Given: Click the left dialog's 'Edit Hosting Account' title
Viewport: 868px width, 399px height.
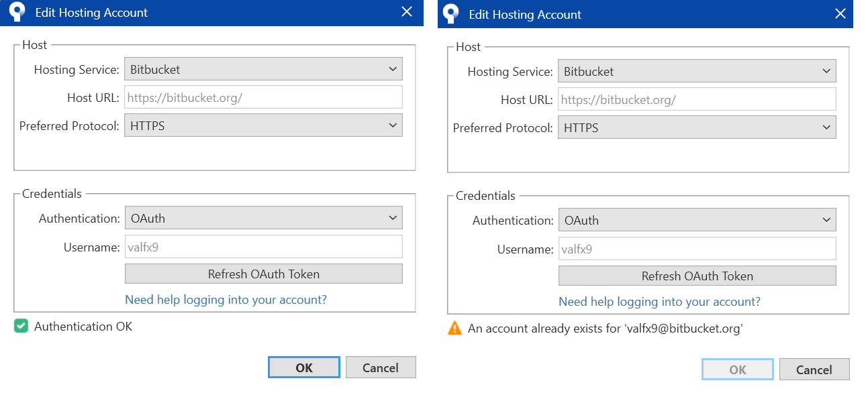Looking at the screenshot, I should coord(91,13).
